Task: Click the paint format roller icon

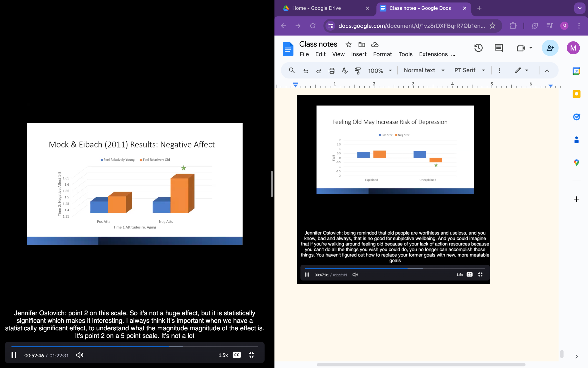Action: tap(358, 71)
